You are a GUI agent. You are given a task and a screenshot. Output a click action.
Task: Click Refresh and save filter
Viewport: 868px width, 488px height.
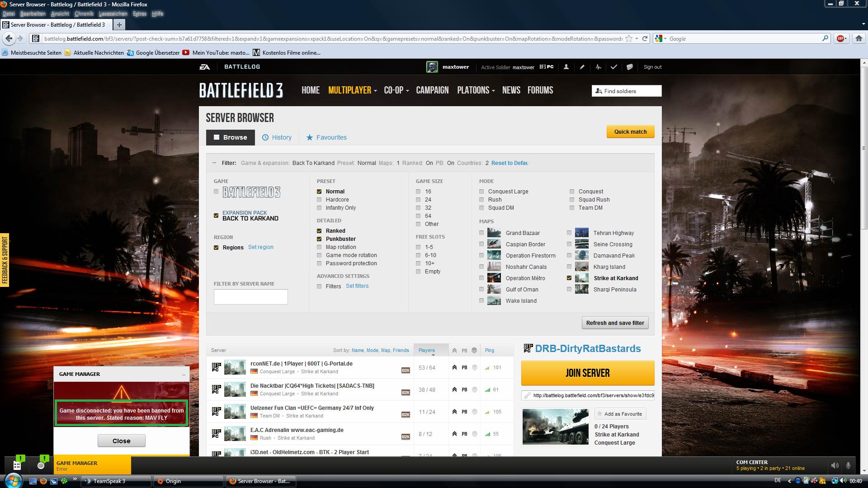pyautogui.click(x=615, y=323)
